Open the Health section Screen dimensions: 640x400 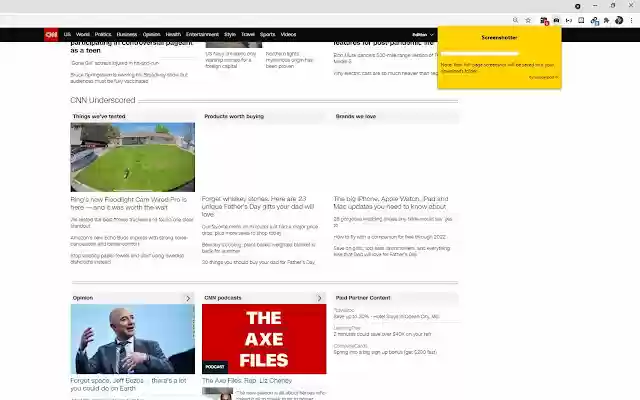tap(173, 35)
